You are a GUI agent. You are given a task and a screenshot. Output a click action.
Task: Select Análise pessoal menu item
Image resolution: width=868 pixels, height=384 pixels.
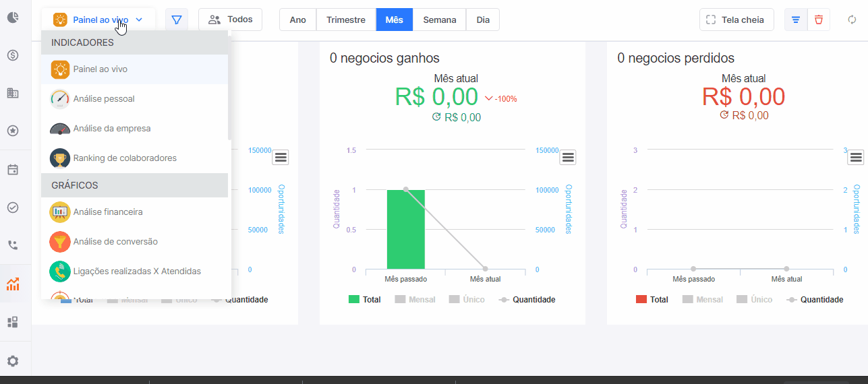135,99
